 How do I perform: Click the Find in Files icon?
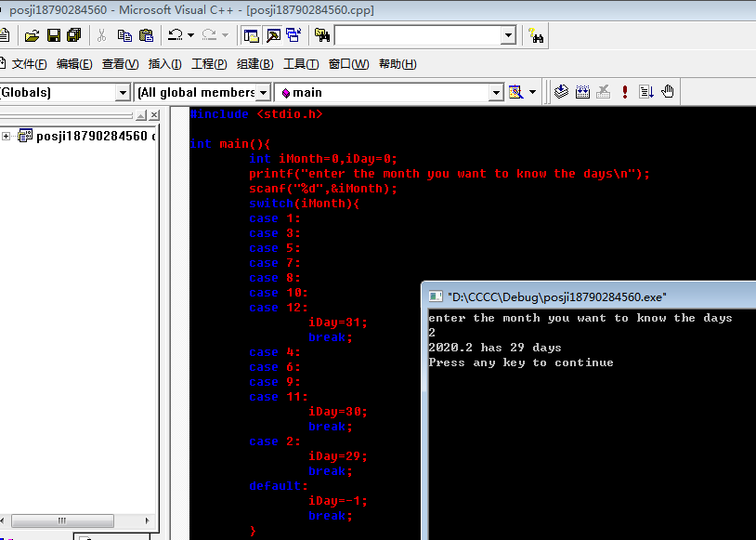[322, 35]
